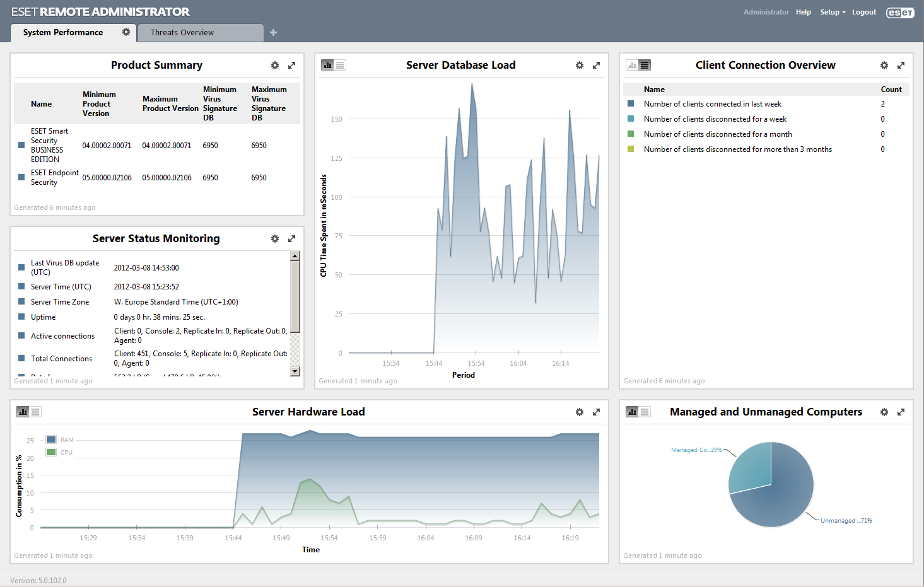The height and width of the screenshot is (587, 924).
Task: Expand the Product Summary panel
Action: point(291,65)
